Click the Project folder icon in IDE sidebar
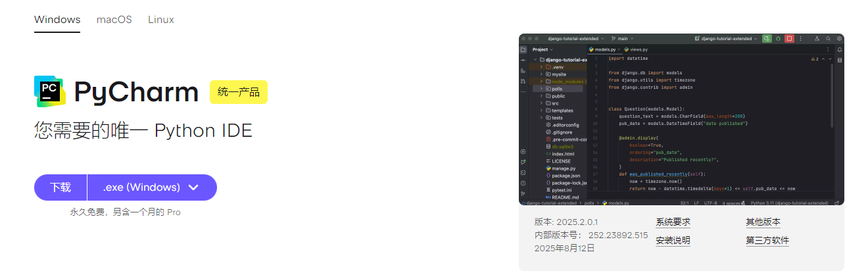Screen dimensions: 868x273 (523, 49)
